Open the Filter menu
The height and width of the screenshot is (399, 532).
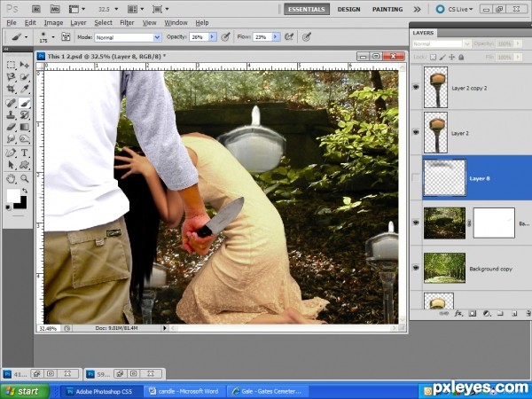coord(127,23)
